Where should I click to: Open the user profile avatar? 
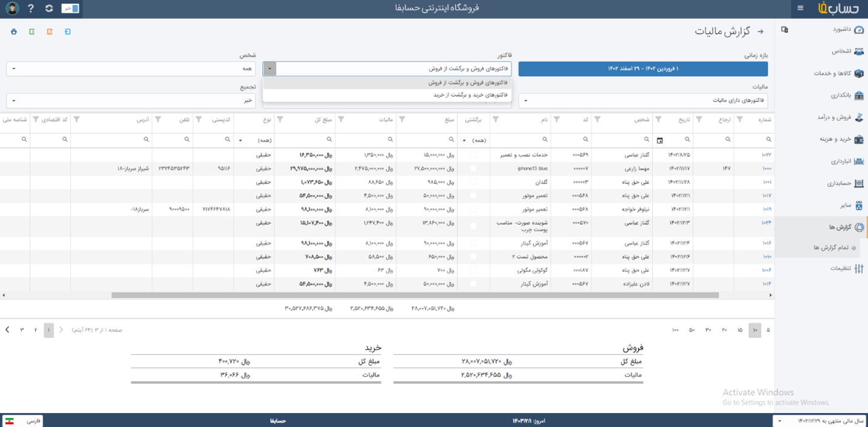[12, 9]
